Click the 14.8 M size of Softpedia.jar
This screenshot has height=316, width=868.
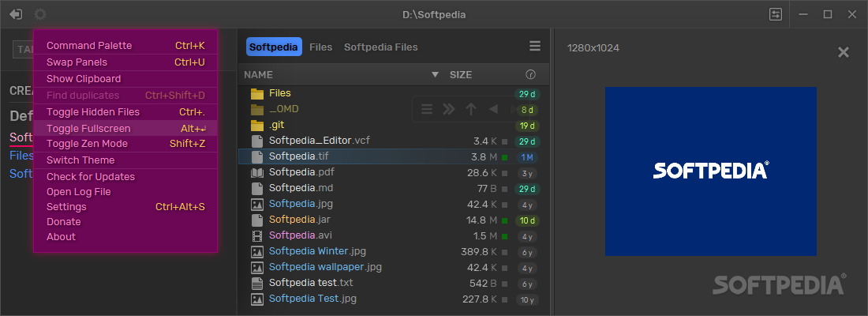pyautogui.click(x=482, y=220)
